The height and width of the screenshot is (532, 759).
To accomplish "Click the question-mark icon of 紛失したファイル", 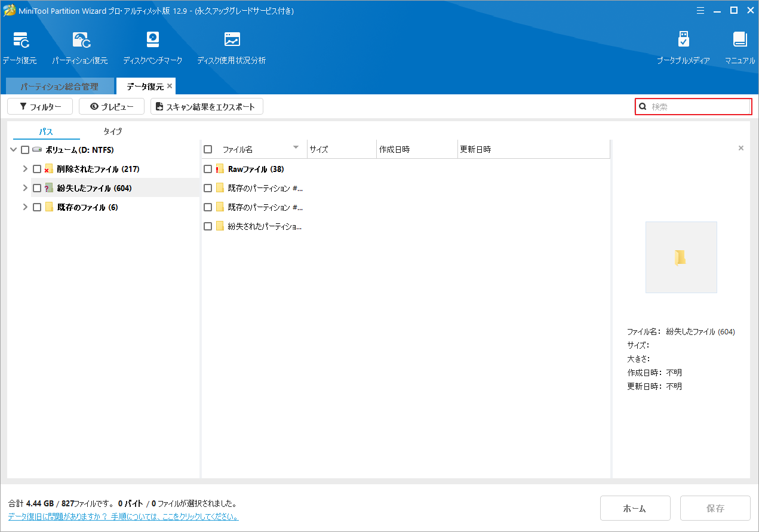I will 48,188.
